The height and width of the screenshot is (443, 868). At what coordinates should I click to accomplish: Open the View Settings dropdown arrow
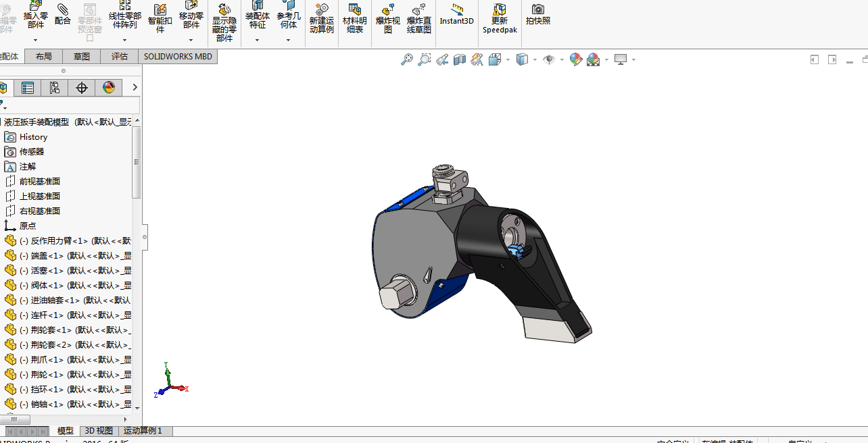(633, 60)
